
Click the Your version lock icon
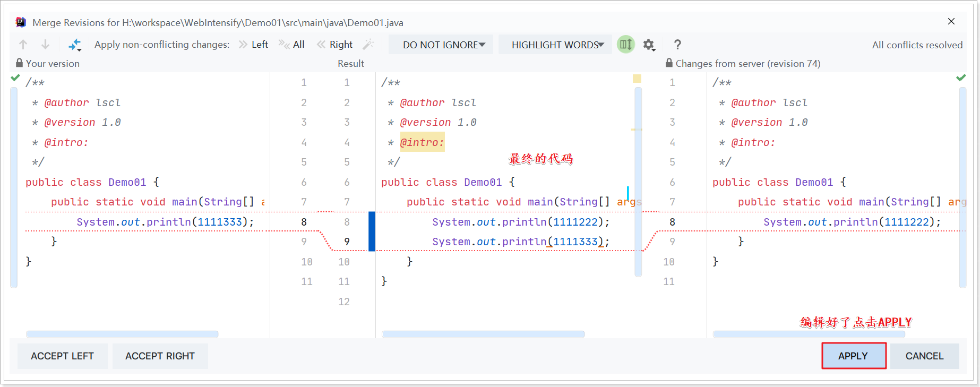(20, 63)
